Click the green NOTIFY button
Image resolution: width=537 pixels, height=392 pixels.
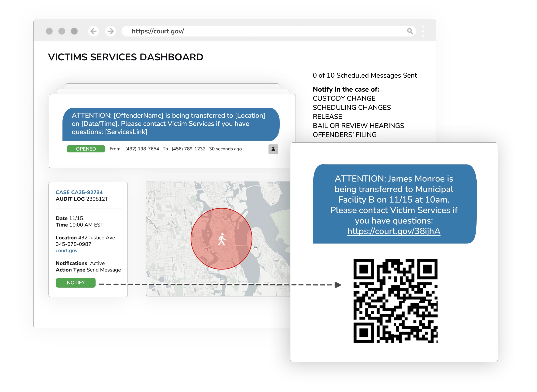(76, 282)
